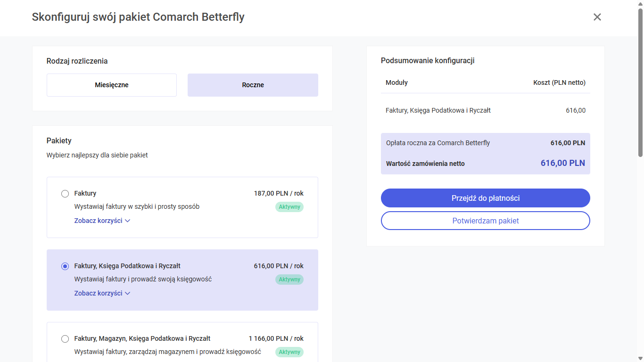
Task: Click the 187,00 PLN / rok price
Action: tap(279, 193)
